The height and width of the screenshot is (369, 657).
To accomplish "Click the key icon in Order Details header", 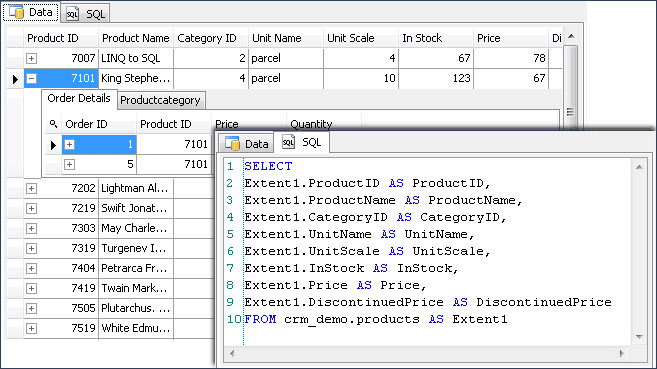I will 53,124.
